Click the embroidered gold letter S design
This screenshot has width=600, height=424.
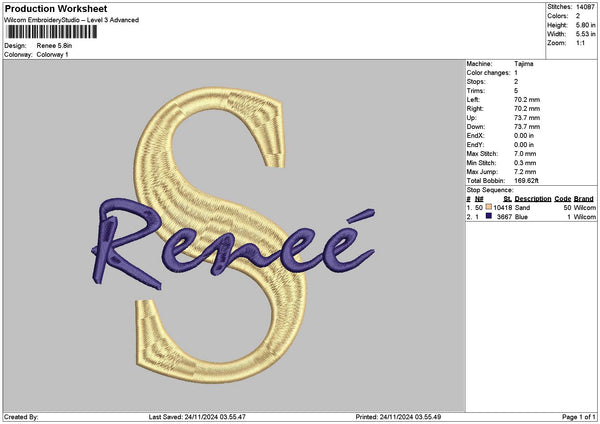220,235
